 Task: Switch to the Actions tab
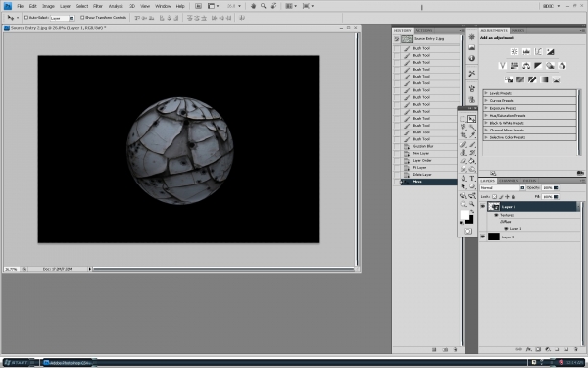click(x=423, y=30)
